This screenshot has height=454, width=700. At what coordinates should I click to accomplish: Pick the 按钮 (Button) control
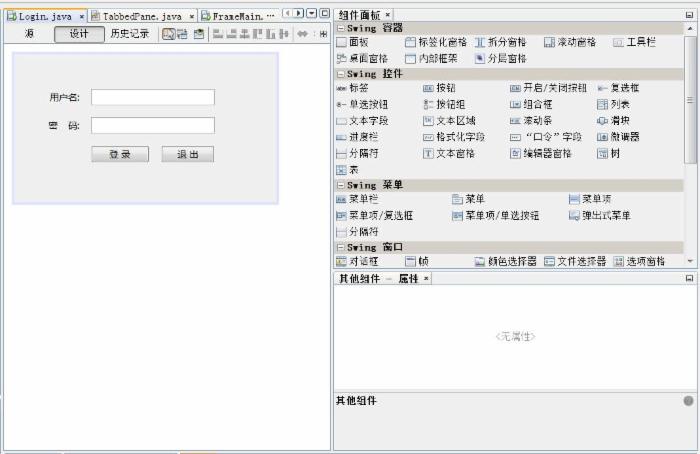(x=439, y=88)
